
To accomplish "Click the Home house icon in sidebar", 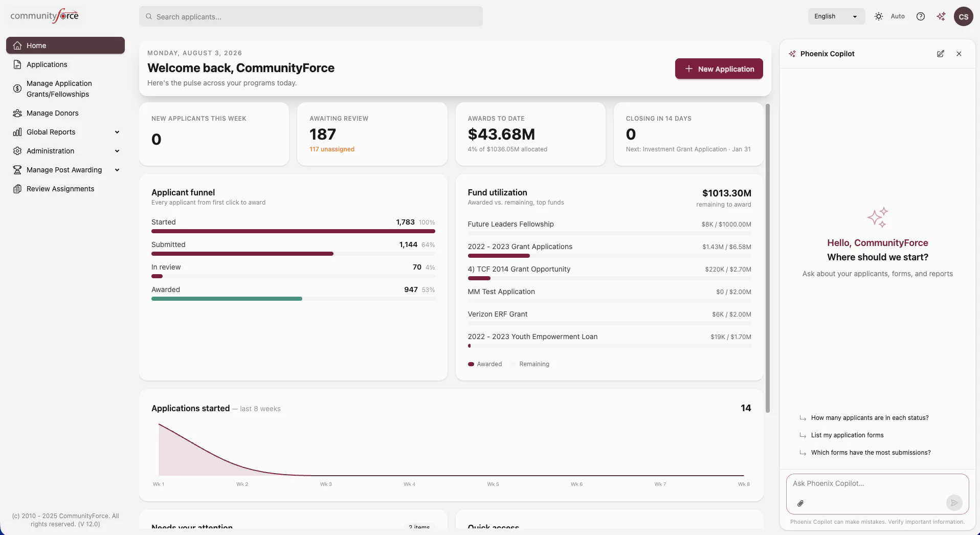I will coord(17,46).
